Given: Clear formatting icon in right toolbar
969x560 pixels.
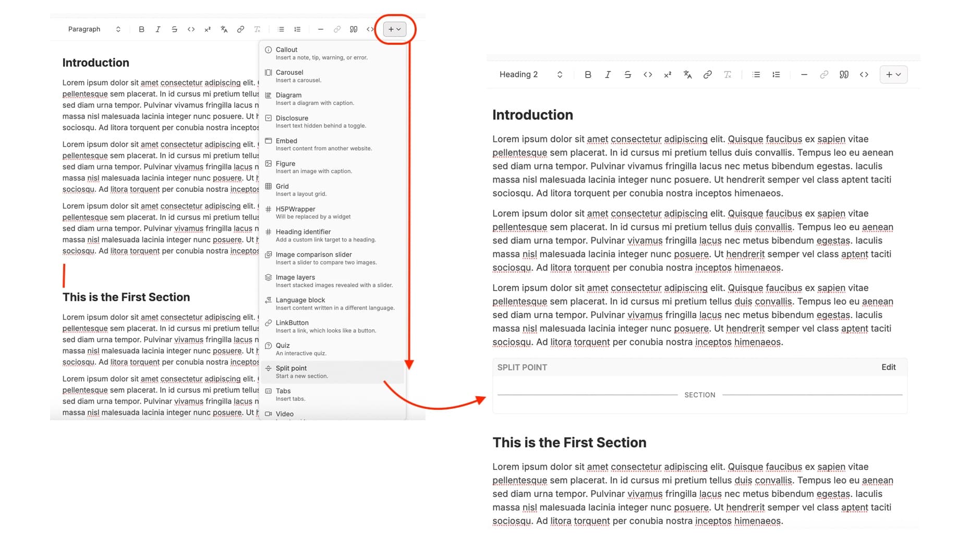Looking at the screenshot, I should 728,75.
